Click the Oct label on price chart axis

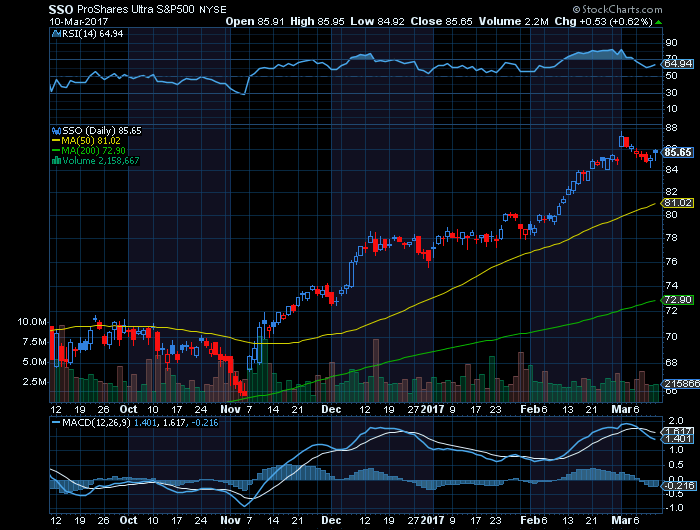tap(129, 409)
